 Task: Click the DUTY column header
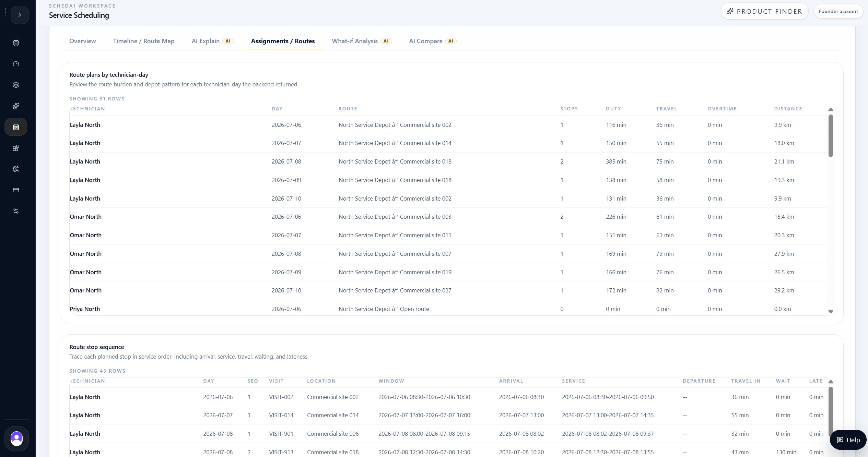click(613, 109)
